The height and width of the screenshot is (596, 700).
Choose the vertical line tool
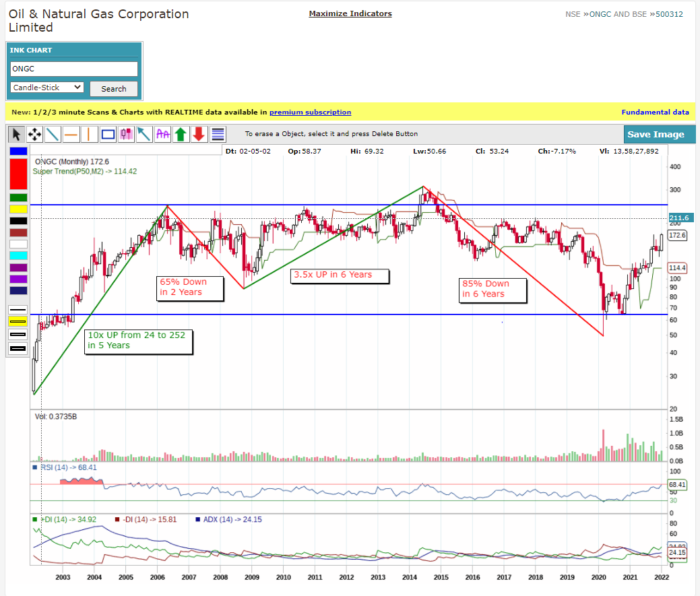tap(90, 134)
